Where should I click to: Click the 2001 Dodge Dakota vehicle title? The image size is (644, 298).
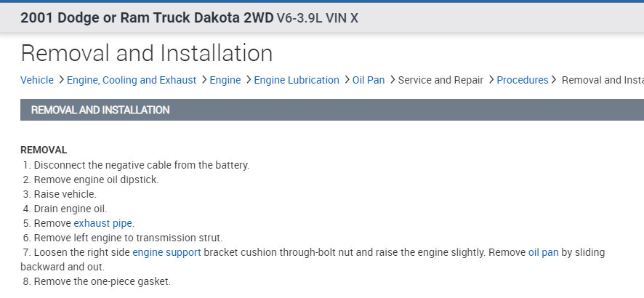[x=189, y=18]
